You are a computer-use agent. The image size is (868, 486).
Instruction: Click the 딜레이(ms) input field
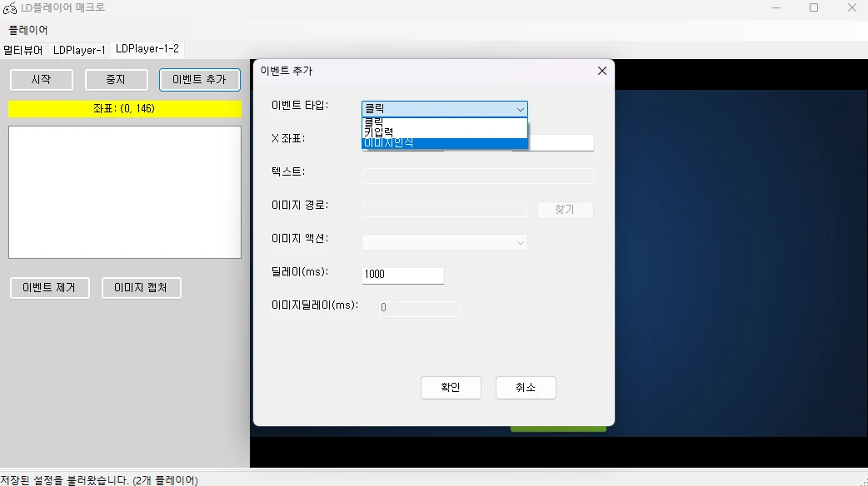403,275
